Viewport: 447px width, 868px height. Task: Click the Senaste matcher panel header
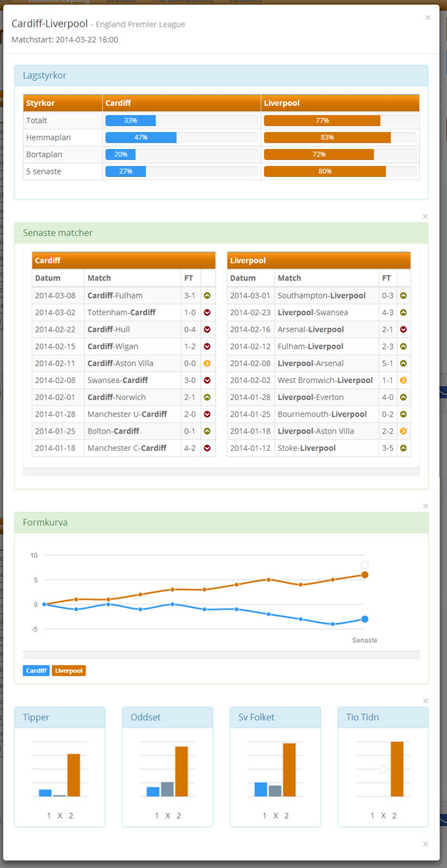coord(221,233)
